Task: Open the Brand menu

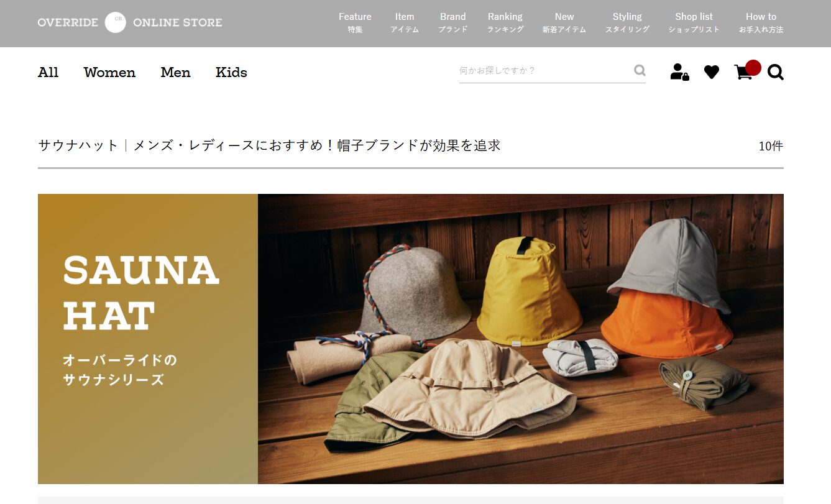Action: [453, 22]
